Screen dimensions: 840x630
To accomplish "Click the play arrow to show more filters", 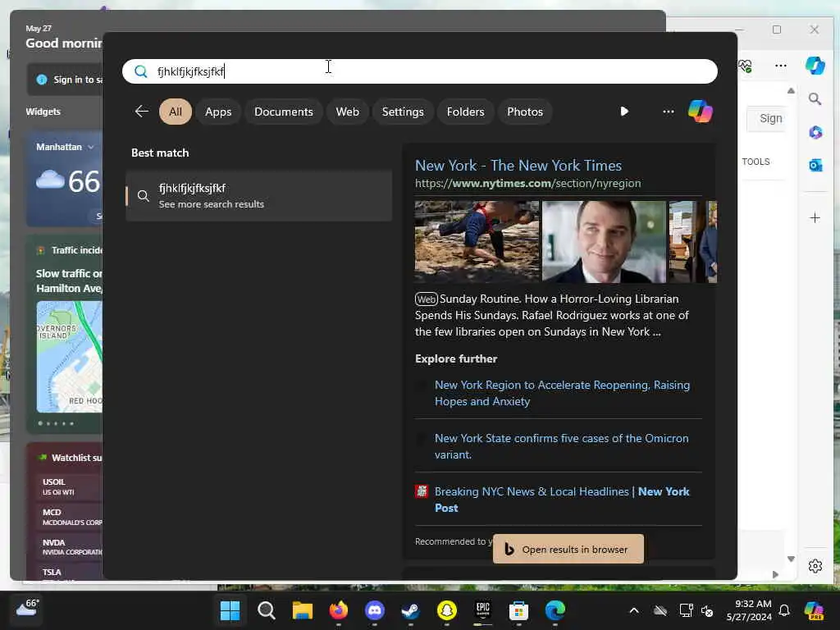I will pos(624,112).
